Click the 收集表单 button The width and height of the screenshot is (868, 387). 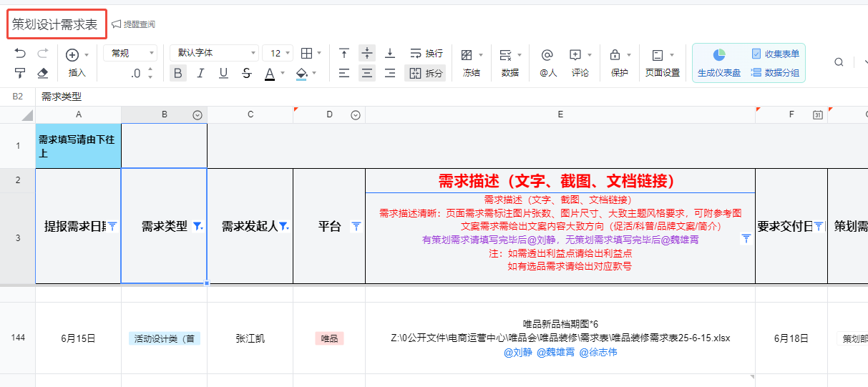(775, 54)
